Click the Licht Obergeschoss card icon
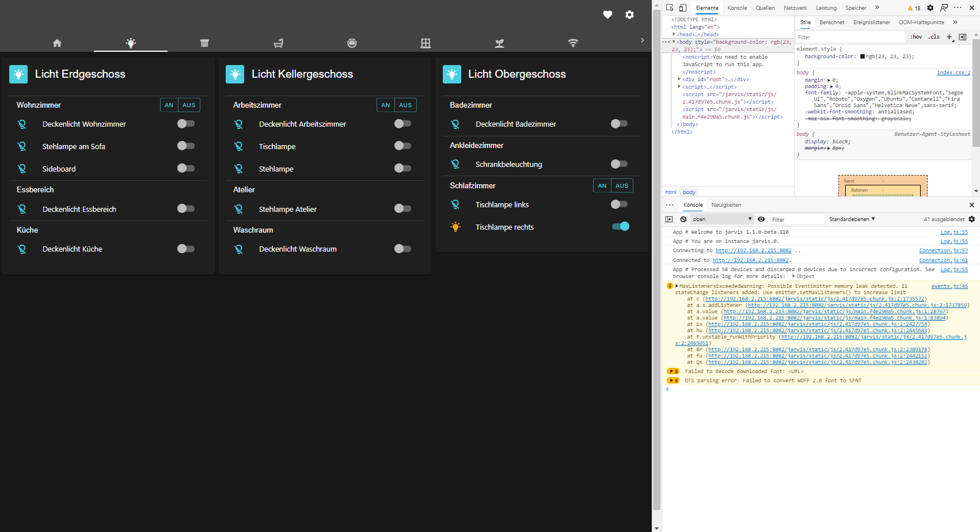 [x=452, y=74]
